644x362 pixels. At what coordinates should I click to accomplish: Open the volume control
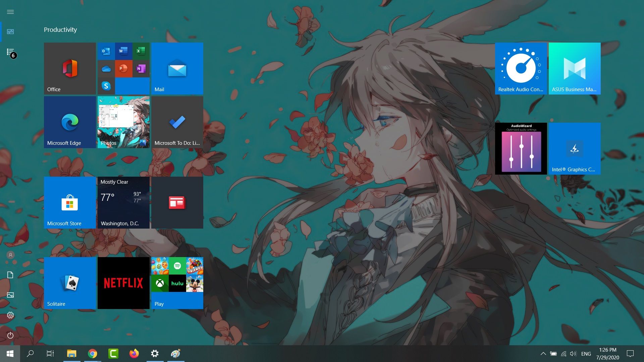click(573, 354)
